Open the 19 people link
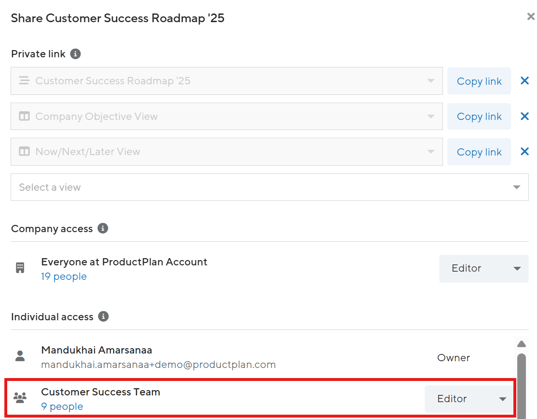Viewport: 537px width, 419px height. coord(64,276)
